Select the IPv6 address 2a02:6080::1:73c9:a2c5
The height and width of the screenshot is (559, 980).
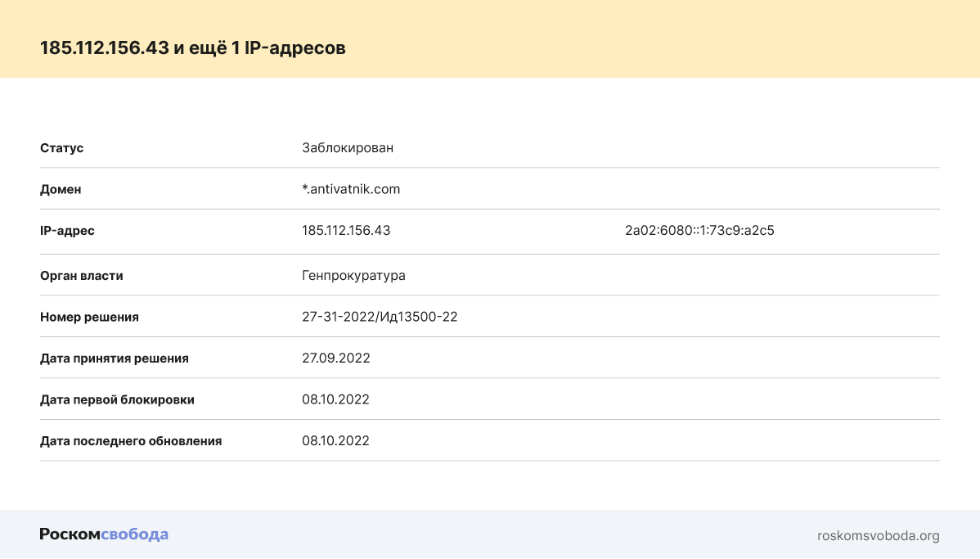tap(699, 231)
